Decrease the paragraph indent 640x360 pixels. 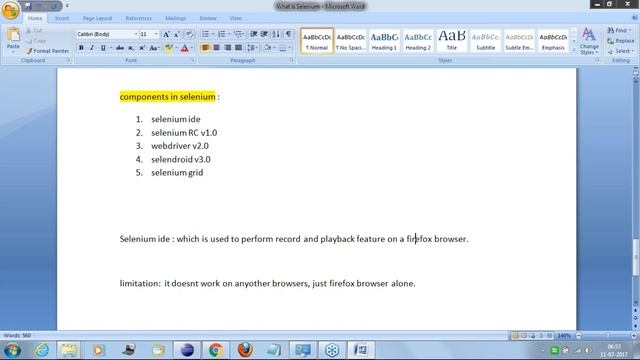click(253, 34)
